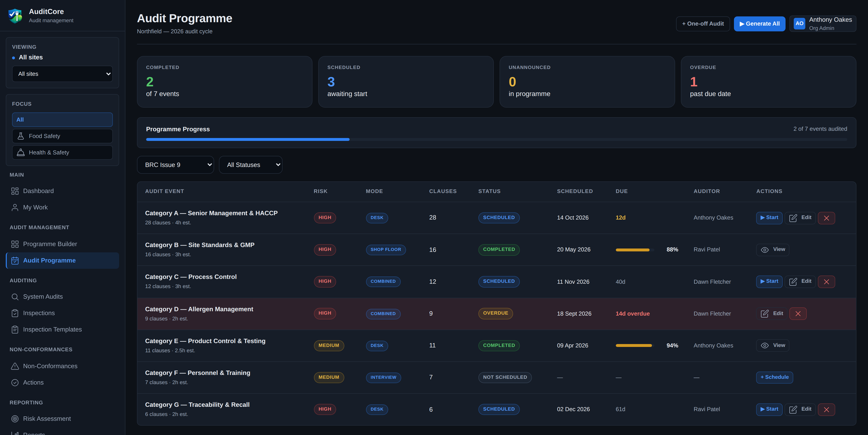Open Inspection Templates in sidebar

[x=62, y=329]
